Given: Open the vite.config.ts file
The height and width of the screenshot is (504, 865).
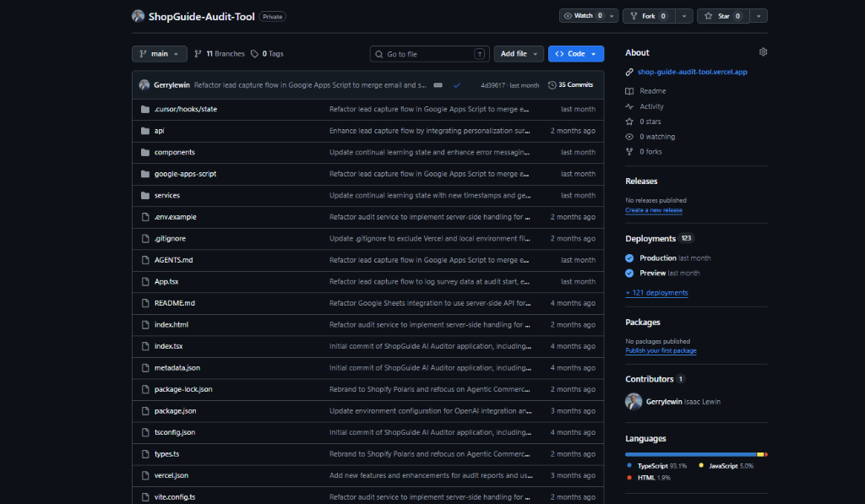Looking at the screenshot, I should [x=175, y=497].
